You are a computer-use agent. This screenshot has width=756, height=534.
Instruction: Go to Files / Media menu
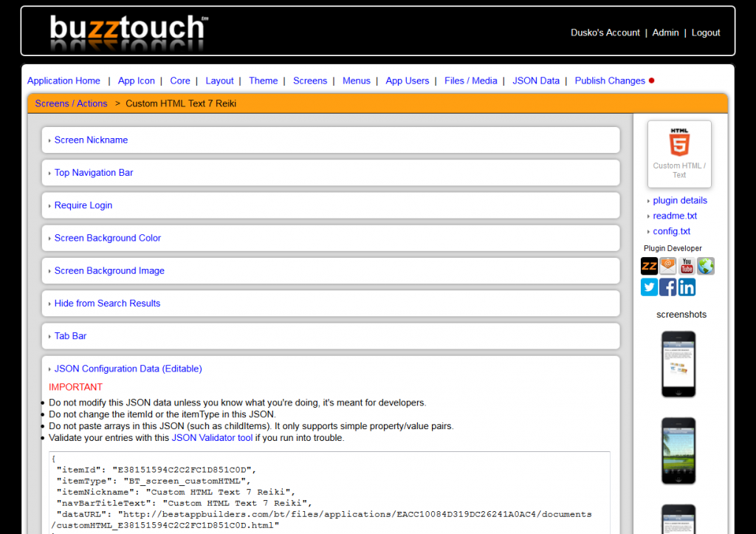pyautogui.click(x=470, y=81)
